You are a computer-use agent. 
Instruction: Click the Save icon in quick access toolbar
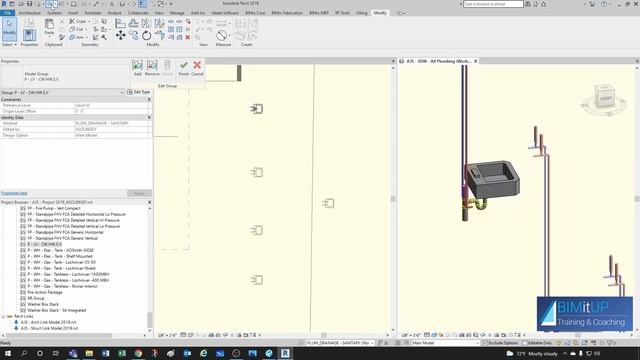[x=29, y=4]
